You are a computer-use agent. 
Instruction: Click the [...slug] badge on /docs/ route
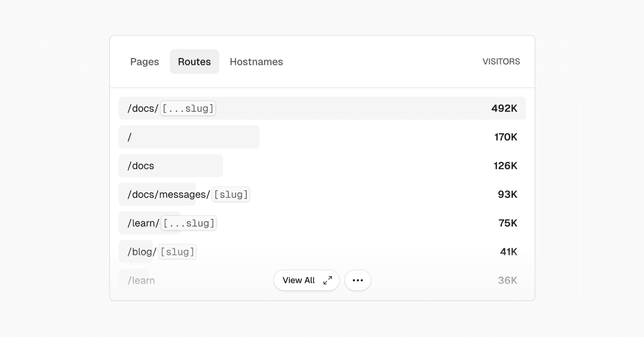pyautogui.click(x=188, y=109)
